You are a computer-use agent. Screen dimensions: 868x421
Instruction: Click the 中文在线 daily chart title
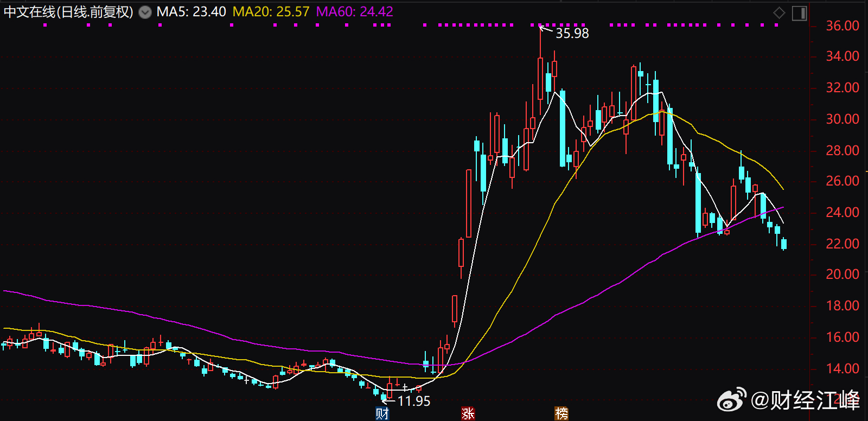tap(68, 12)
